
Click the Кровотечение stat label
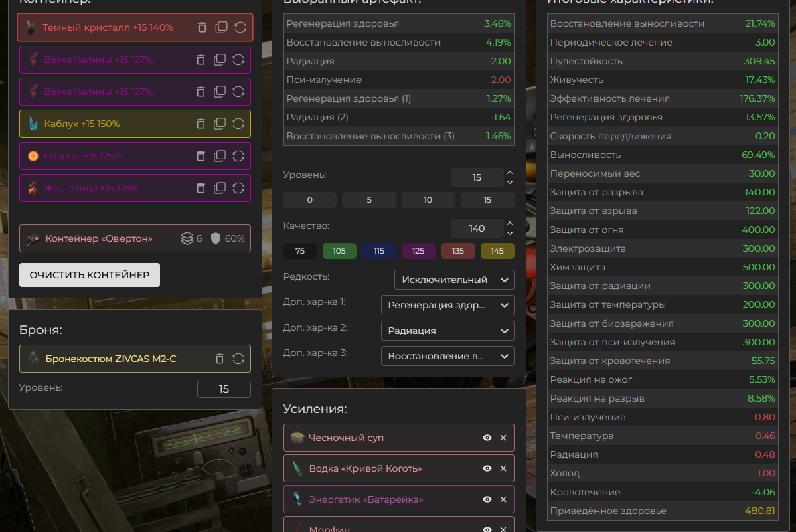(585, 492)
